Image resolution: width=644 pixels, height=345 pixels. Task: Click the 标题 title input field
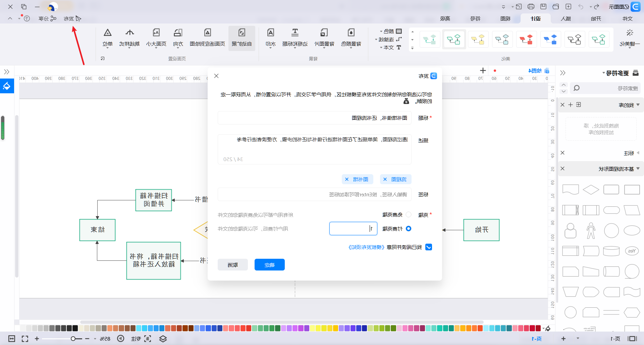pyautogui.click(x=314, y=118)
